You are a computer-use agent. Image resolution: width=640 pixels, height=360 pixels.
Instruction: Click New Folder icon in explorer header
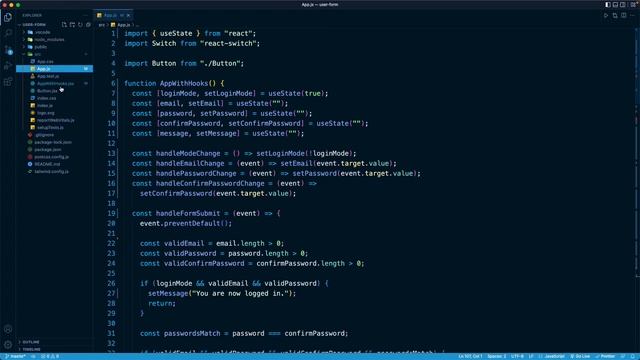72,24
